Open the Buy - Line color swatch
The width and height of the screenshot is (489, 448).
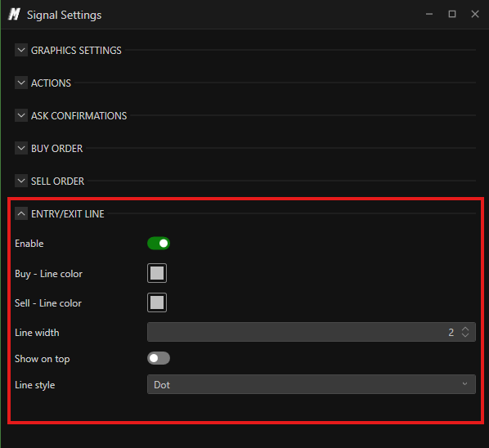coord(157,273)
